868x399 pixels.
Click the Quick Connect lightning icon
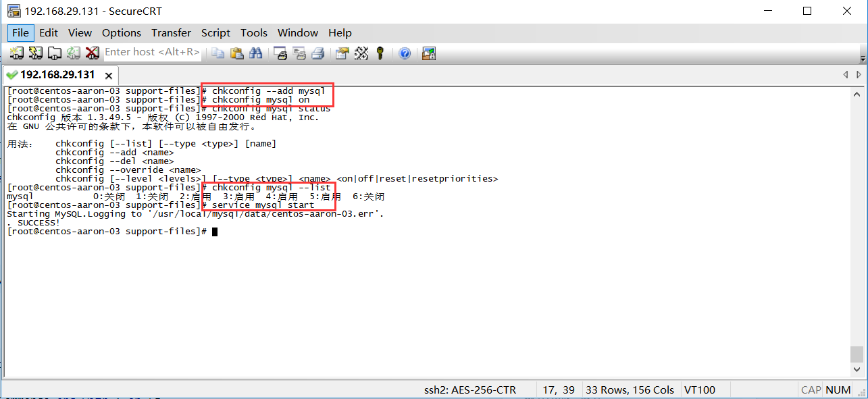click(x=36, y=53)
